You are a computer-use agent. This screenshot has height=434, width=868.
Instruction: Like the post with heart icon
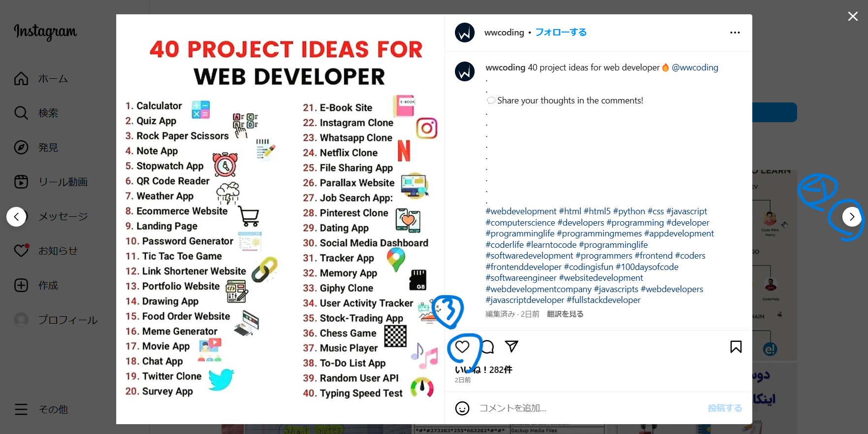pyautogui.click(x=462, y=347)
